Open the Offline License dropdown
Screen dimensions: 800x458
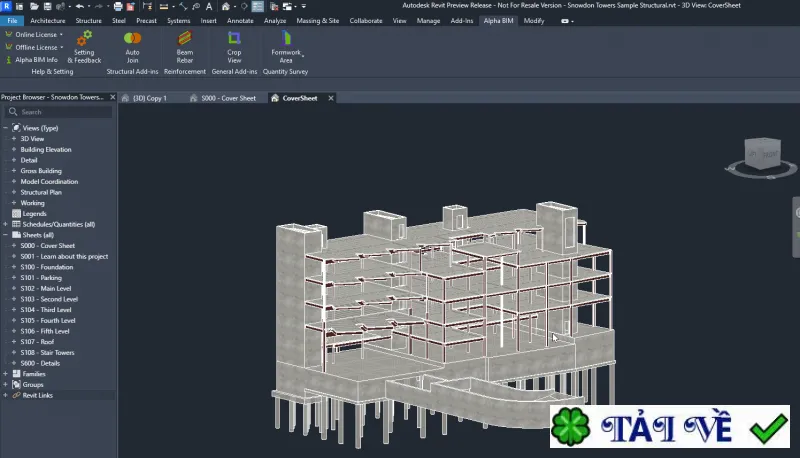34,47
